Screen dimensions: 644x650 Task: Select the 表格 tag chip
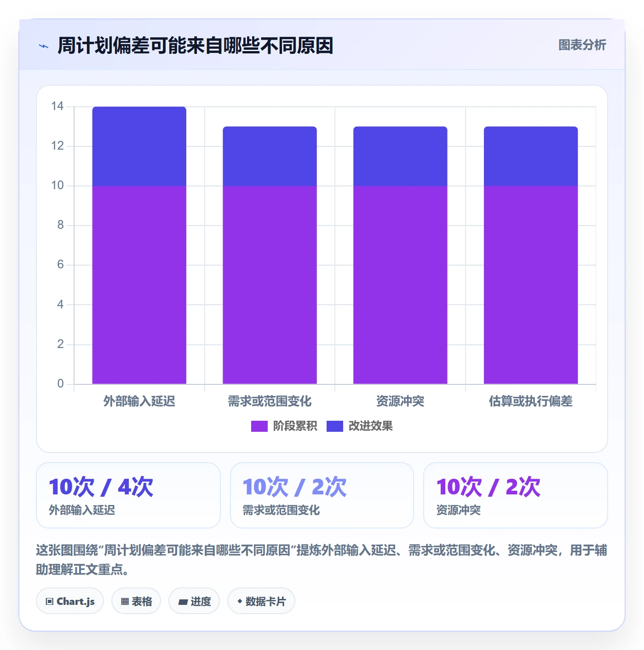point(136,601)
